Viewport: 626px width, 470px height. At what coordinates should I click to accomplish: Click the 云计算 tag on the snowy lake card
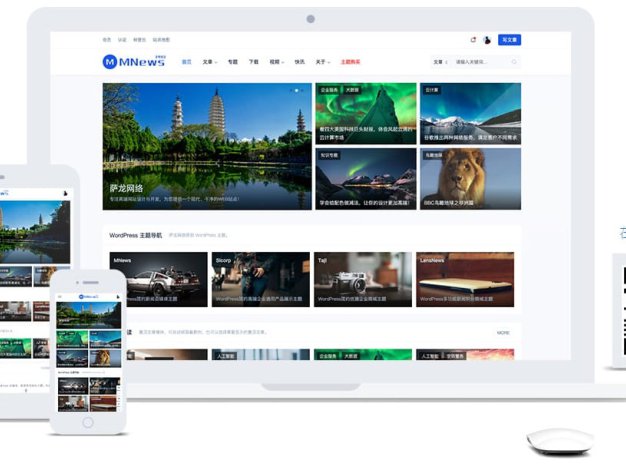432,90
